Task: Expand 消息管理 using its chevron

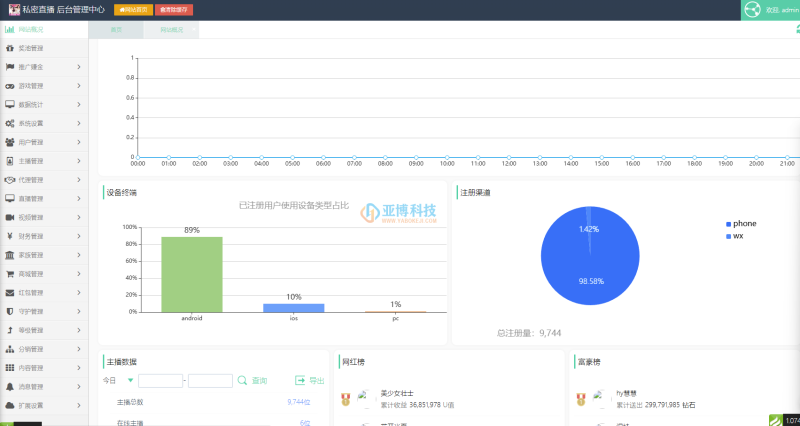Action: [79, 387]
